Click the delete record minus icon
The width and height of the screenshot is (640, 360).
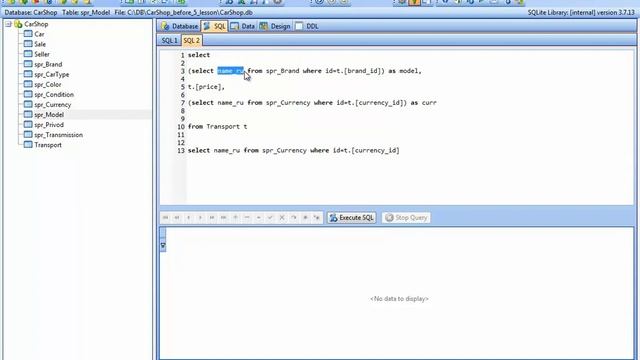pyautogui.click(x=247, y=218)
